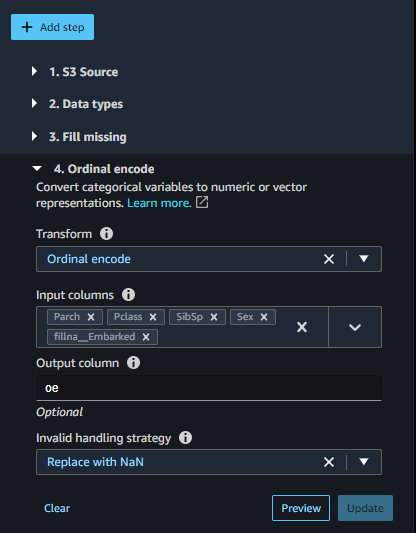This screenshot has width=416, height=533.
Task: Remove the SibSp column tag
Action: coord(214,317)
